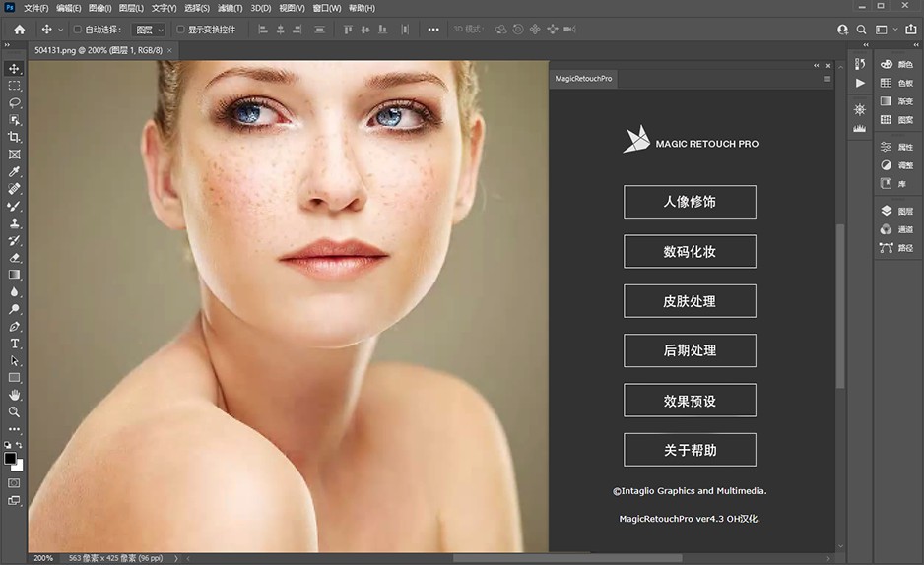This screenshot has width=924, height=565.
Task: Click the Share icon at top right
Action: coord(908,30)
